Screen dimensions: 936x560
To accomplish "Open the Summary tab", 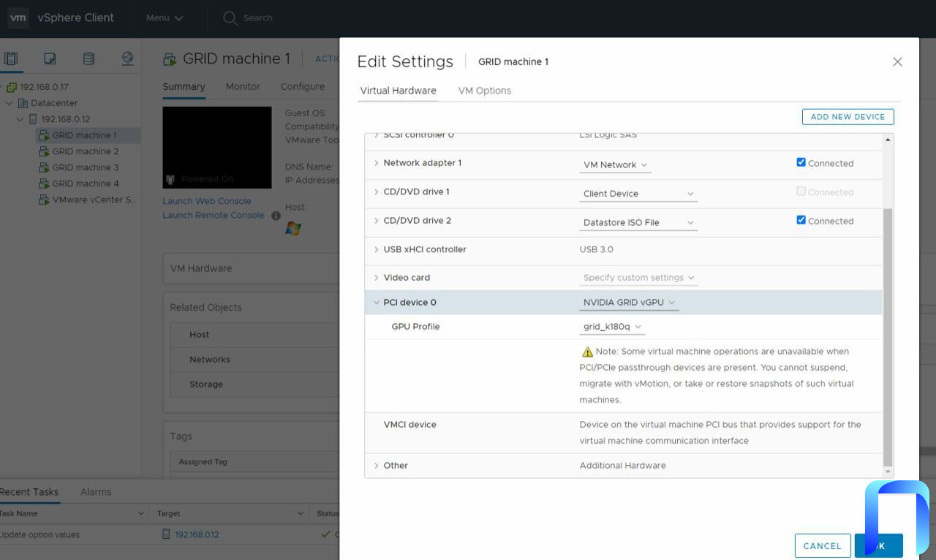I will (184, 86).
